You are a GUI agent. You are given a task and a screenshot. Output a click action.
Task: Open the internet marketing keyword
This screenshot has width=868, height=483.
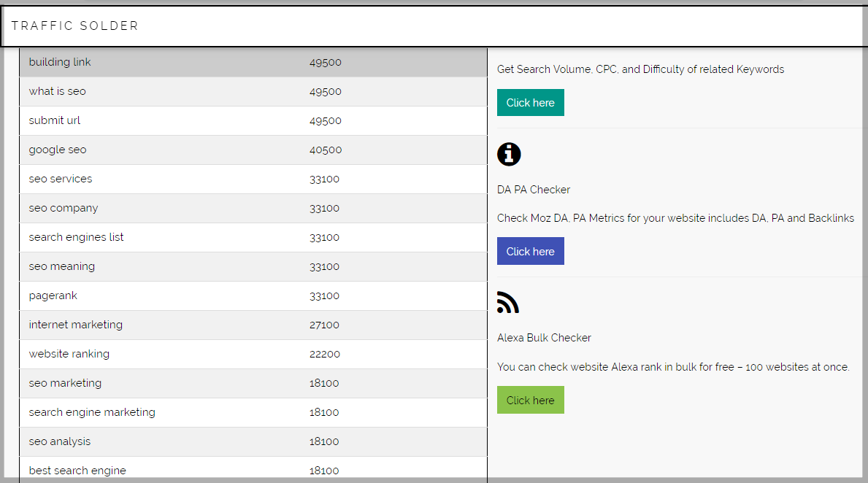[x=74, y=325]
